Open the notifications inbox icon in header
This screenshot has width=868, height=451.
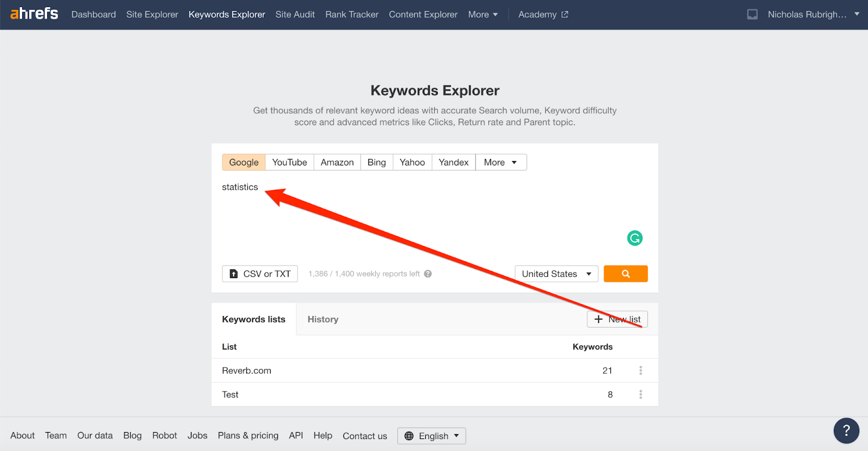click(752, 15)
